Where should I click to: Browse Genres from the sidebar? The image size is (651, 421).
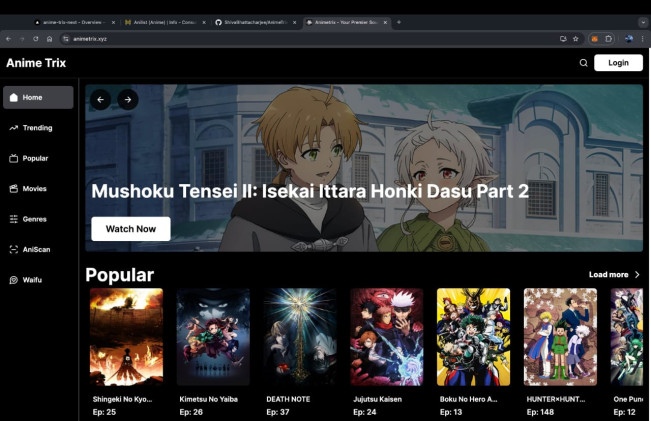28,219
